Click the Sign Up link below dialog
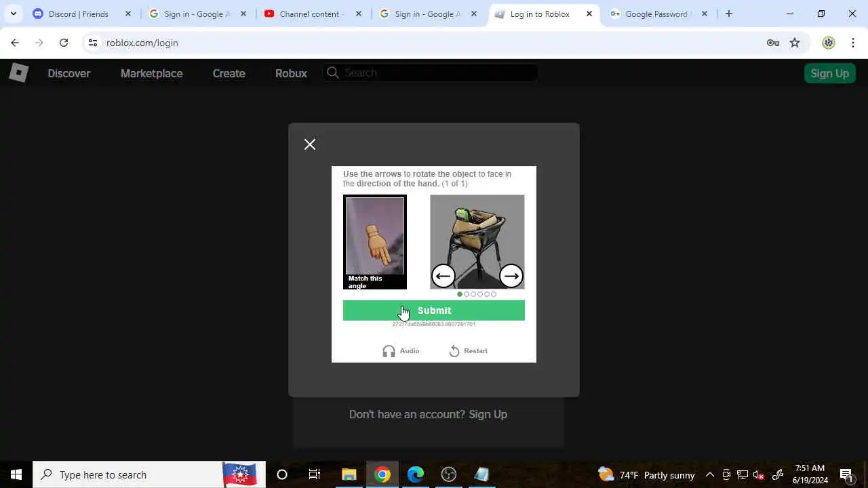Screen dimensions: 868x488 coord(488,414)
